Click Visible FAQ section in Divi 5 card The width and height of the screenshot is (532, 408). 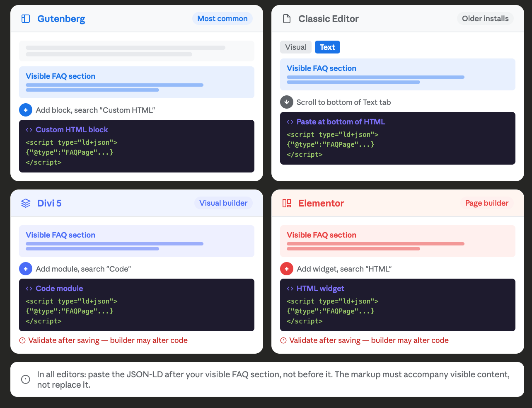click(60, 235)
